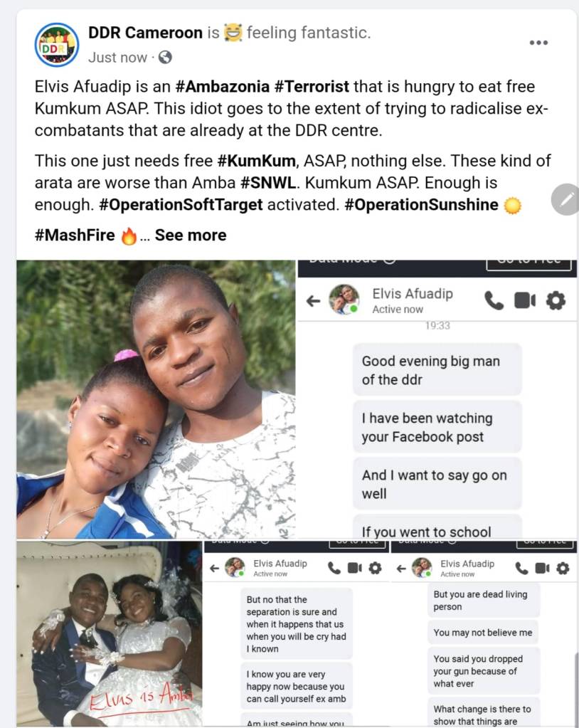Image resolution: width=579 pixels, height=728 pixels.
Task: Click the phone call icon in large chat screenshot
Action: (493, 300)
